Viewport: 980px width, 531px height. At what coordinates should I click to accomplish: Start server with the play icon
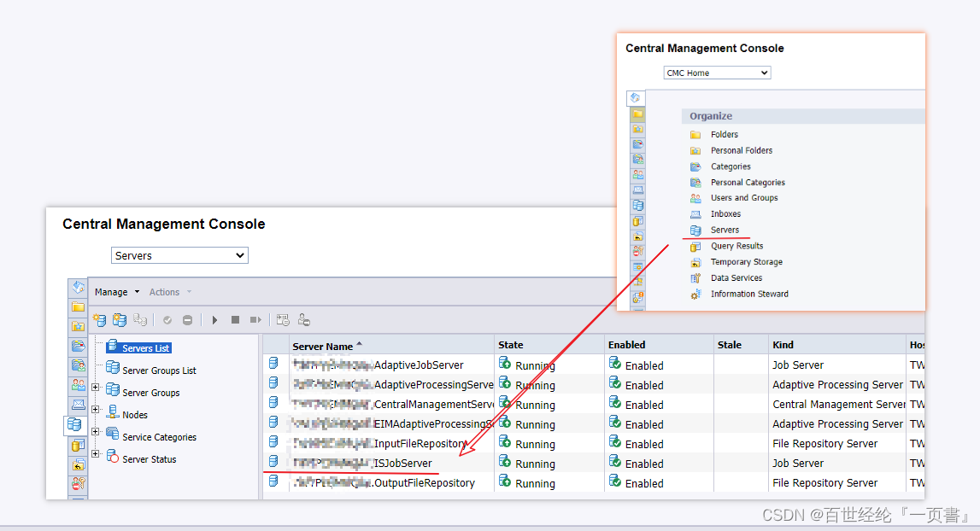coord(214,320)
